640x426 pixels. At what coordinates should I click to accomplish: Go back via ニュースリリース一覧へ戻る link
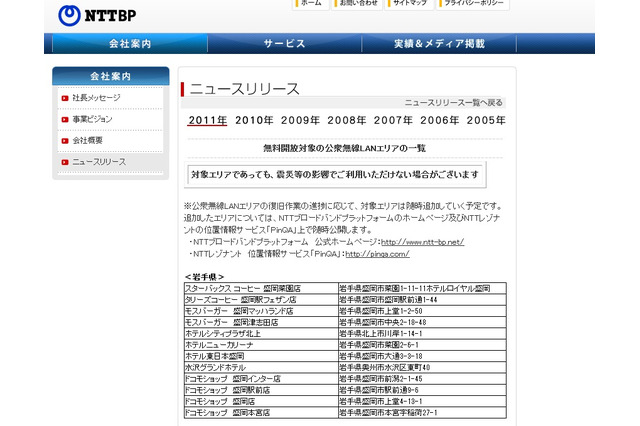pos(453,102)
